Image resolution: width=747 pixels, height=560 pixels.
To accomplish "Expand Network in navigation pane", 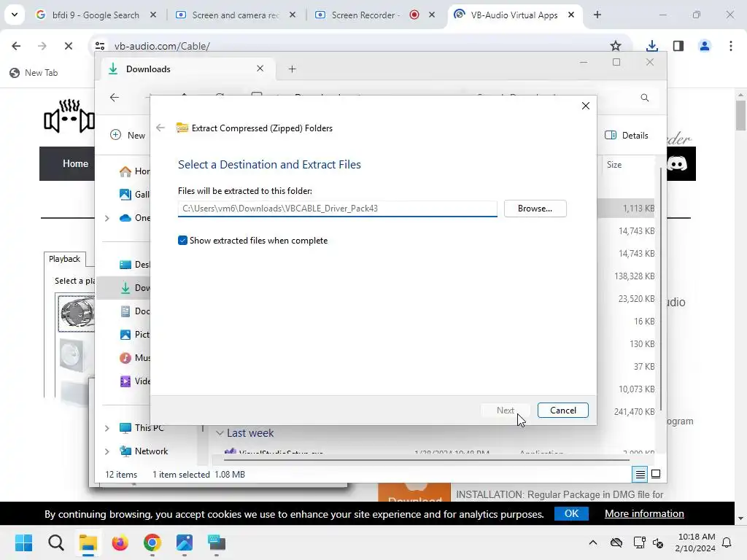I will pyautogui.click(x=107, y=451).
